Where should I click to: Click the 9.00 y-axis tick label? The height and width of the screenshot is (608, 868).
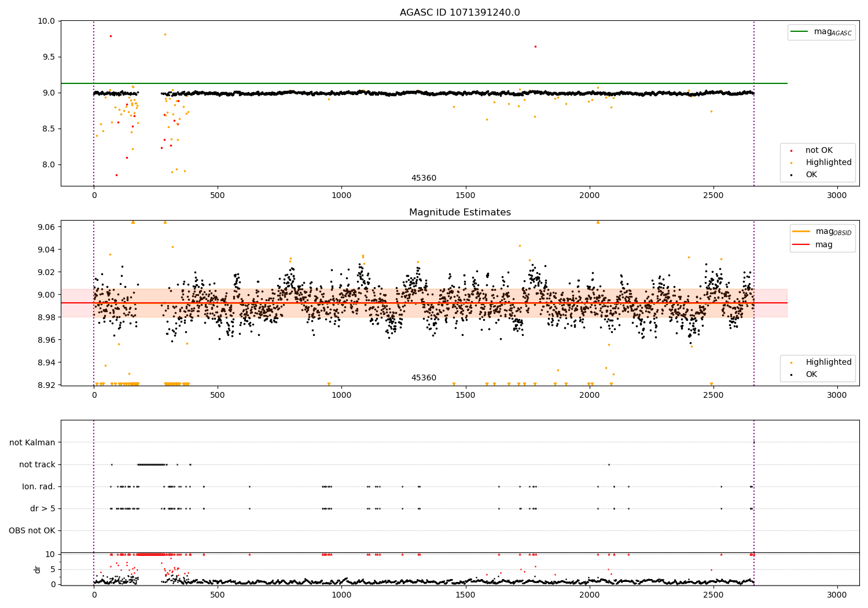click(x=46, y=295)
